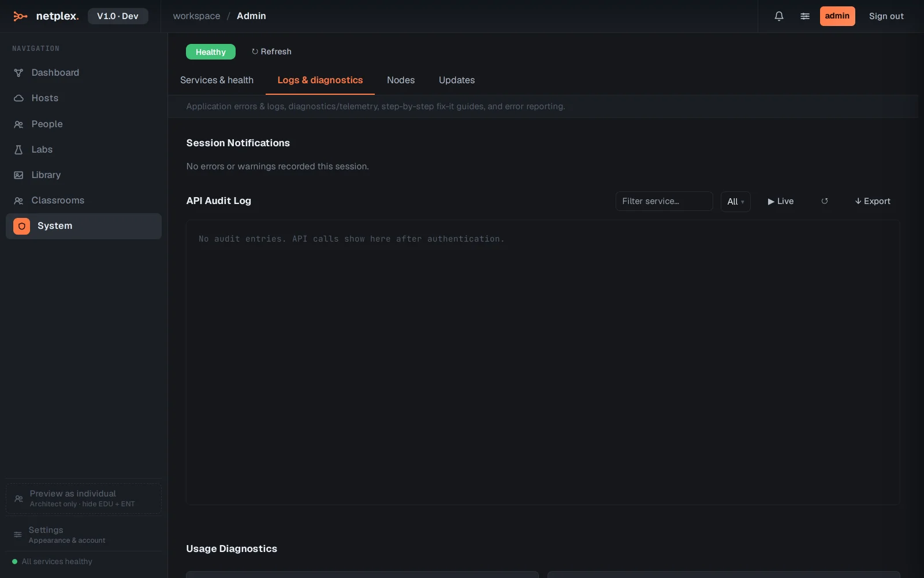
Task: Click the orange System icon
Action: (21, 226)
